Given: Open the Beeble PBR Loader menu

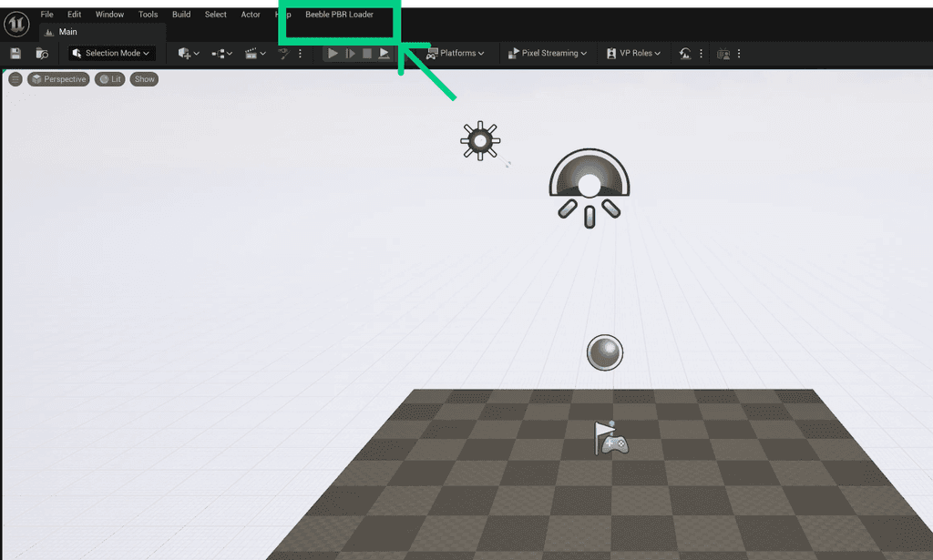Looking at the screenshot, I should coord(337,14).
